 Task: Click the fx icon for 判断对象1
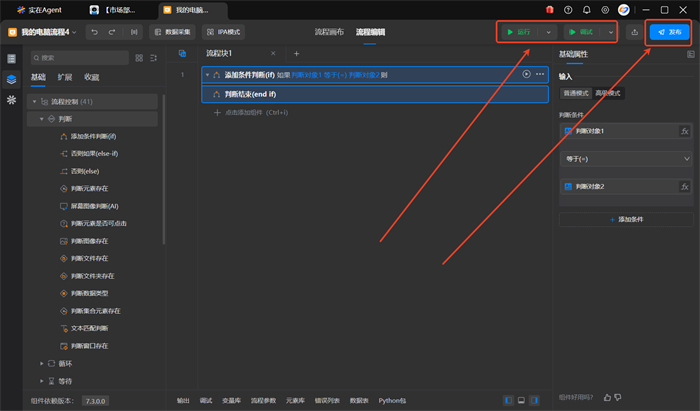pyautogui.click(x=685, y=131)
